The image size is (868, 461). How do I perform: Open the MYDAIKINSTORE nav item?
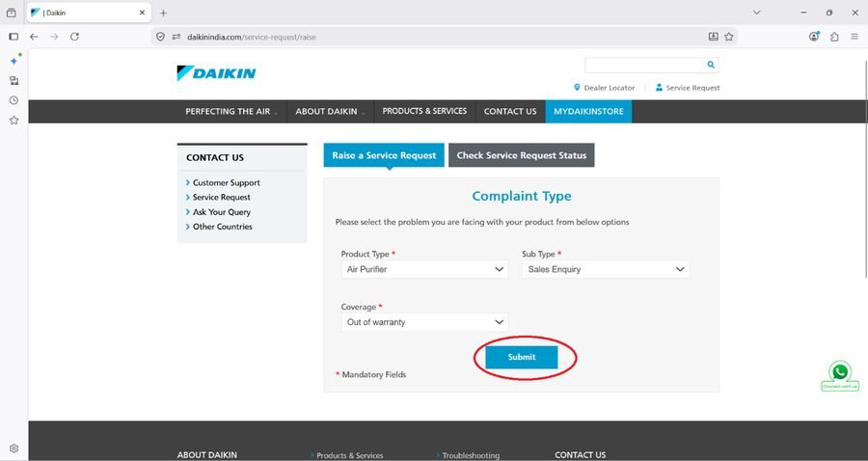[588, 111]
